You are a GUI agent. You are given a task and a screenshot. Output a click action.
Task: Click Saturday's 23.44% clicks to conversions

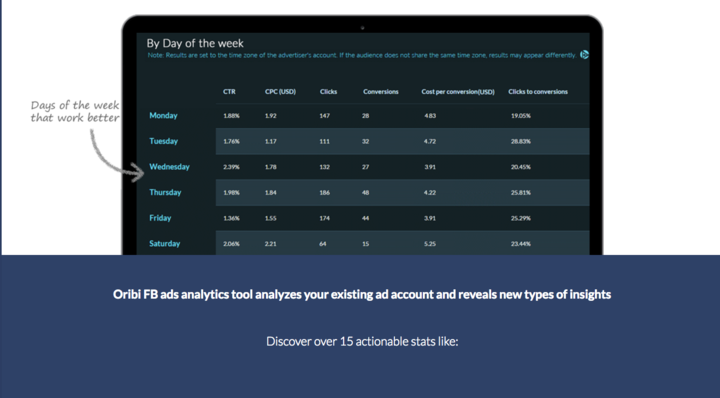[x=521, y=244]
